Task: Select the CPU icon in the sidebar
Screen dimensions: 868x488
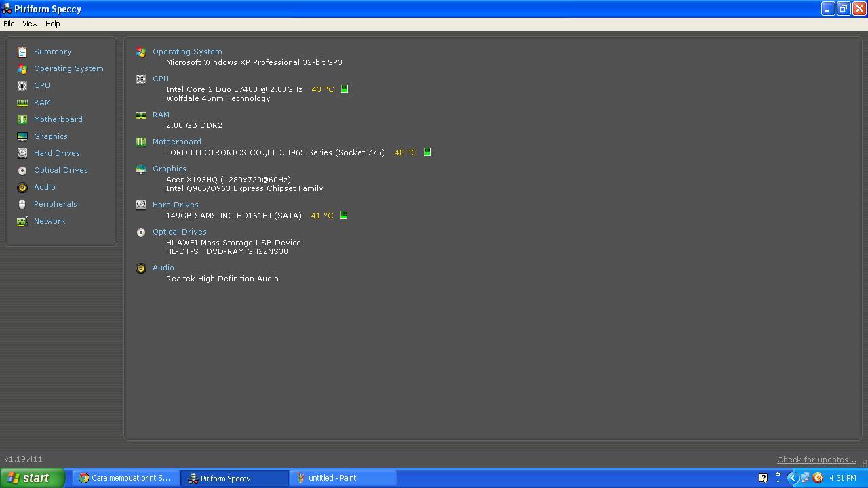Action: (22, 85)
